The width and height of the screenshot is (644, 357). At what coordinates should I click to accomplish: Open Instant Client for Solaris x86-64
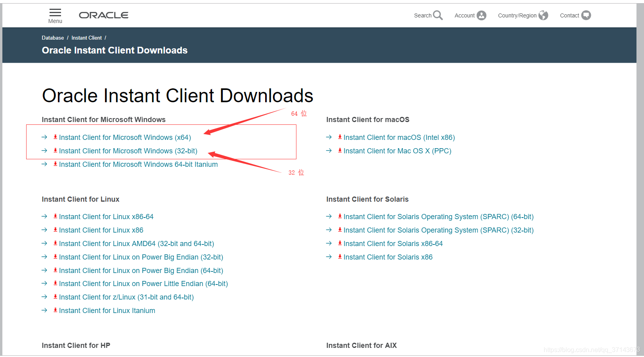tap(393, 244)
